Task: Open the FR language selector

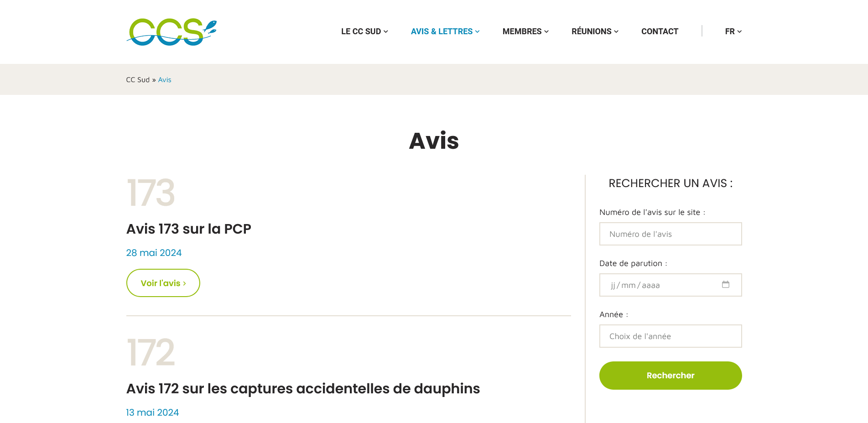Action: 733,31
